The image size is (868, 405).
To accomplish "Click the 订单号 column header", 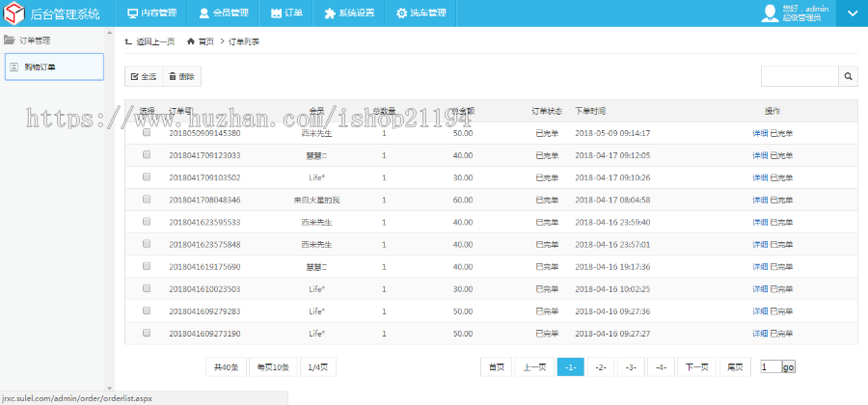I will (x=180, y=111).
